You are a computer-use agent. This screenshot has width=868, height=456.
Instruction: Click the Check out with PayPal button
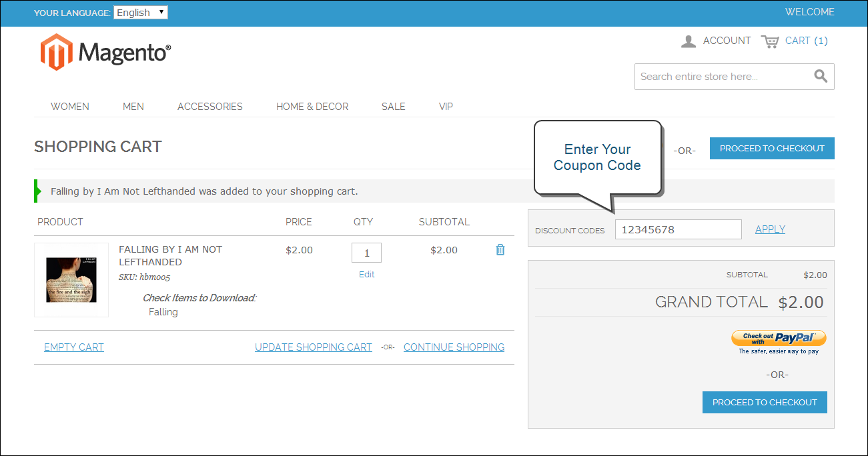pos(779,342)
